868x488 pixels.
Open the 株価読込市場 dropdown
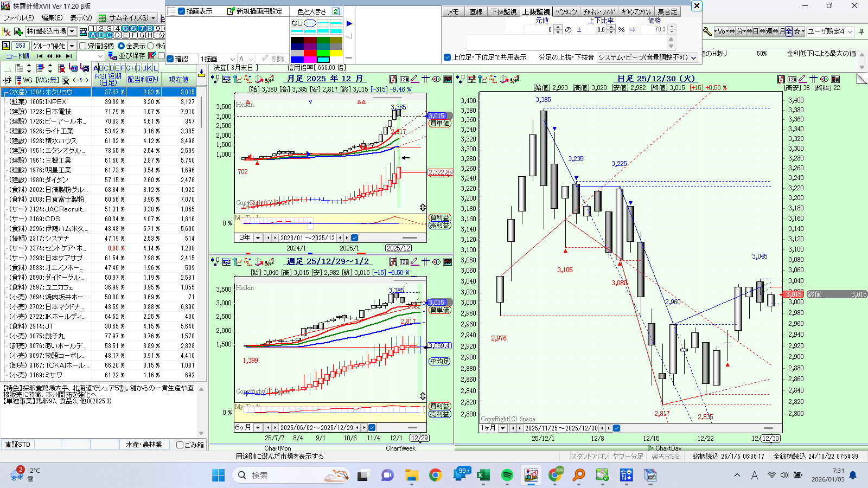coord(72,31)
